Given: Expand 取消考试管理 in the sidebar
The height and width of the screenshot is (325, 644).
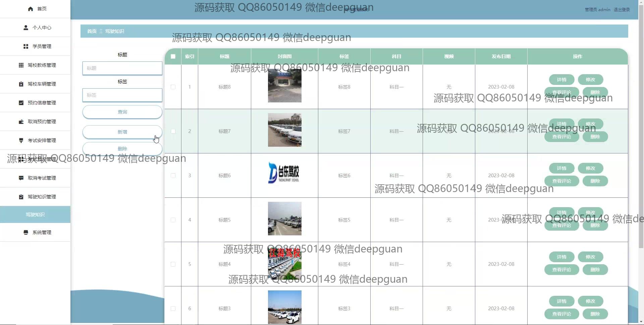Looking at the screenshot, I should pyautogui.click(x=35, y=178).
